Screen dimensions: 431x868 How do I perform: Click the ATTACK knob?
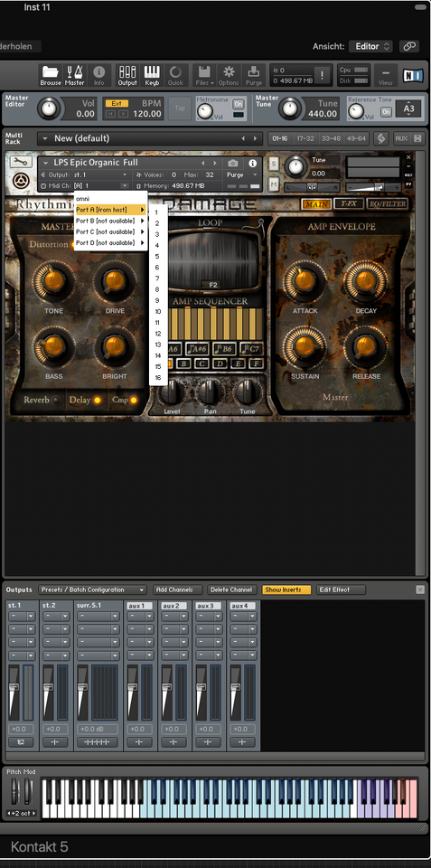coord(305,281)
